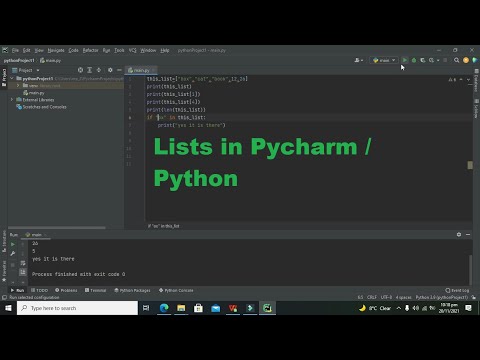Open the VCS menu
Screen dimensions: 480x360
[132, 50]
